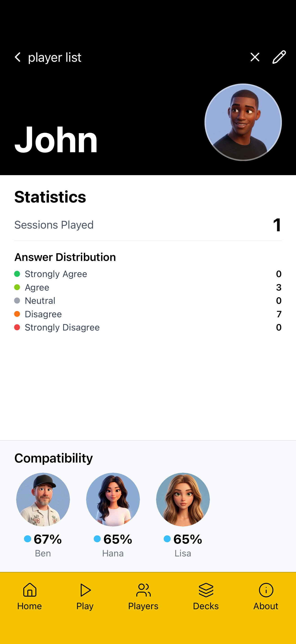This screenshot has height=644, width=296.
Task: Click the orange Disagree color dot
Action: coord(17,314)
